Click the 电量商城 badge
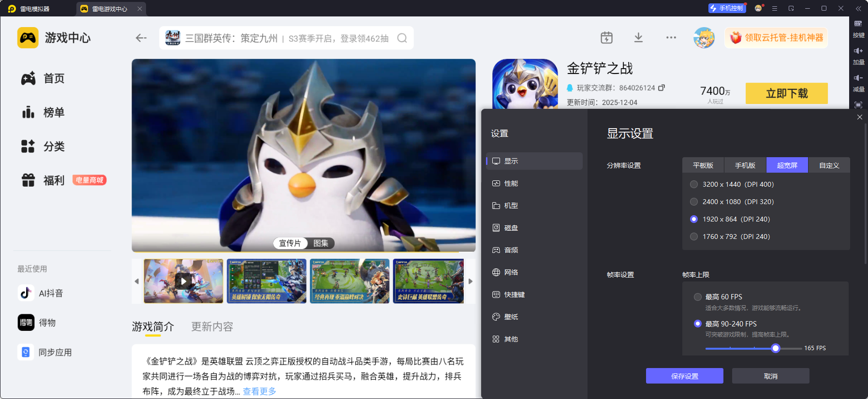Viewport: 868px width, 399px height. point(89,180)
